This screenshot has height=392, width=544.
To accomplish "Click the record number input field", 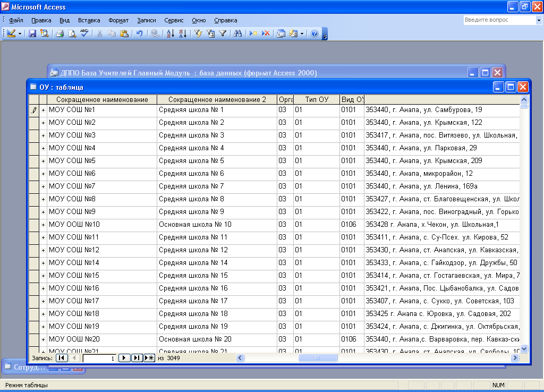I will pos(99,359).
